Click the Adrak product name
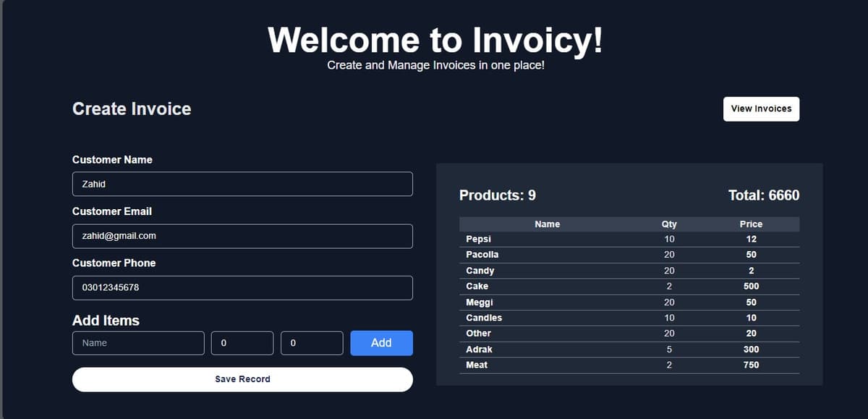Image resolution: width=868 pixels, height=419 pixels. pos(479,350)
